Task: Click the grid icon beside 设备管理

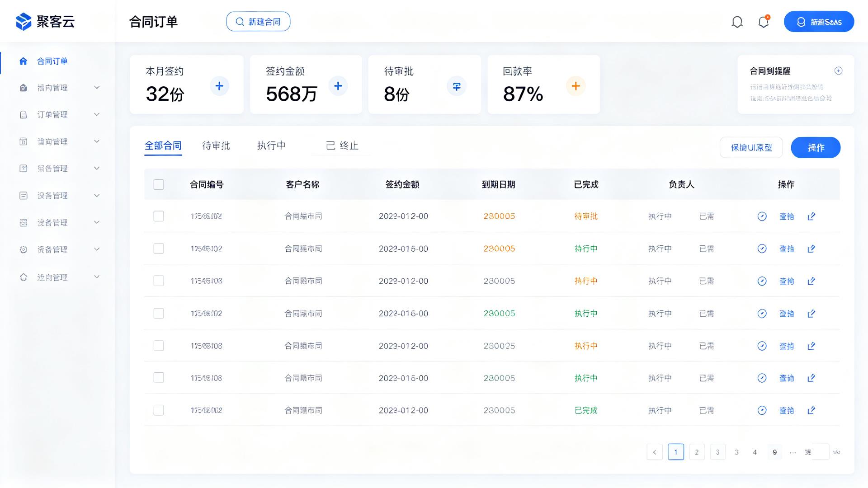Action: (x=24, y=223)
